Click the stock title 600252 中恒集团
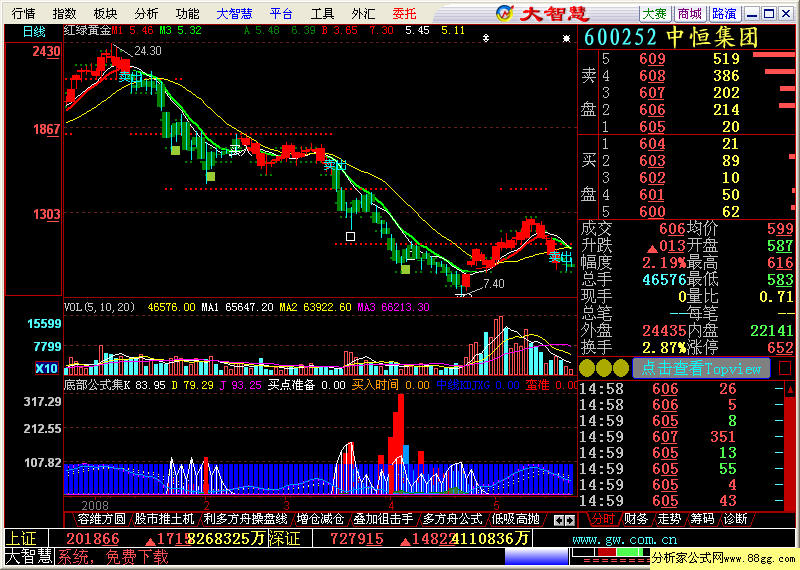 (671, 38)
